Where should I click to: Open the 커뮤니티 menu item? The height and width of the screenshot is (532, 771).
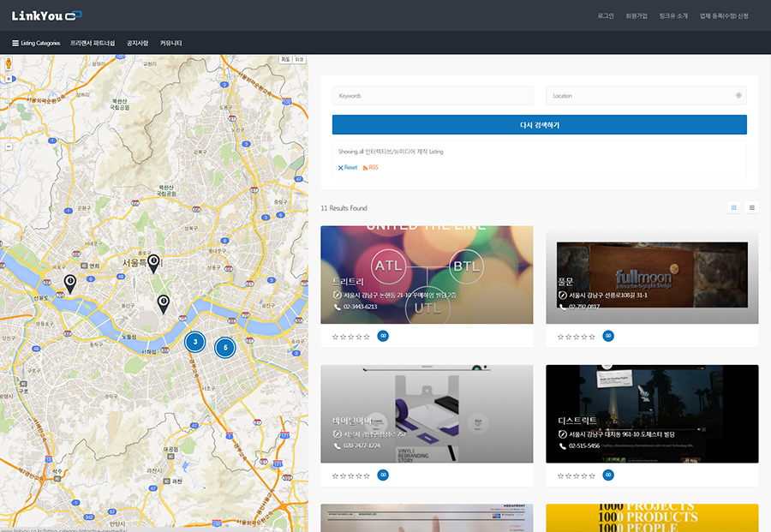171,43
